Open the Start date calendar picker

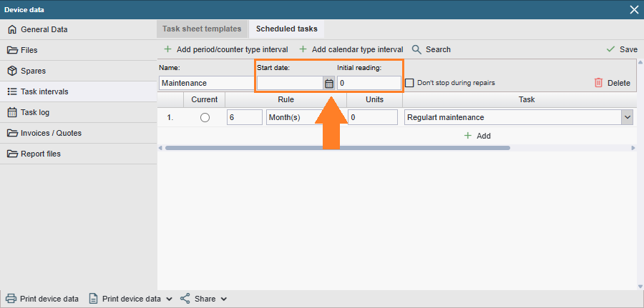point(329,83)
